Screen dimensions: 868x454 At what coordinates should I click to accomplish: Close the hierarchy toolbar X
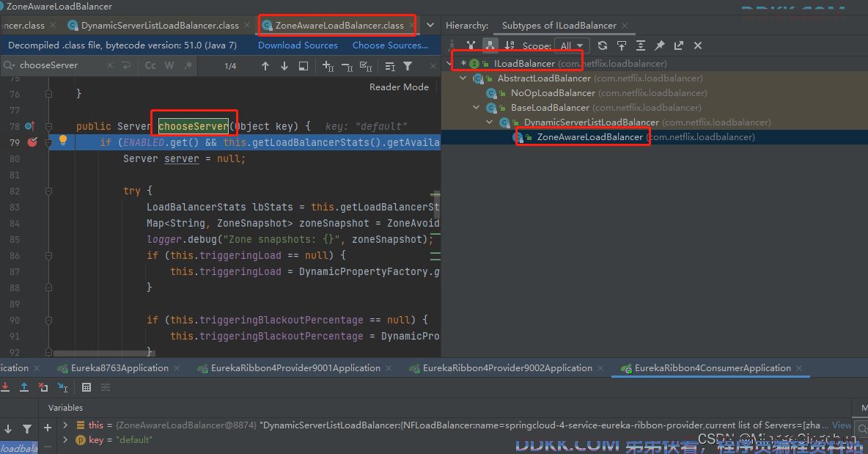click(x=697, y=45)
